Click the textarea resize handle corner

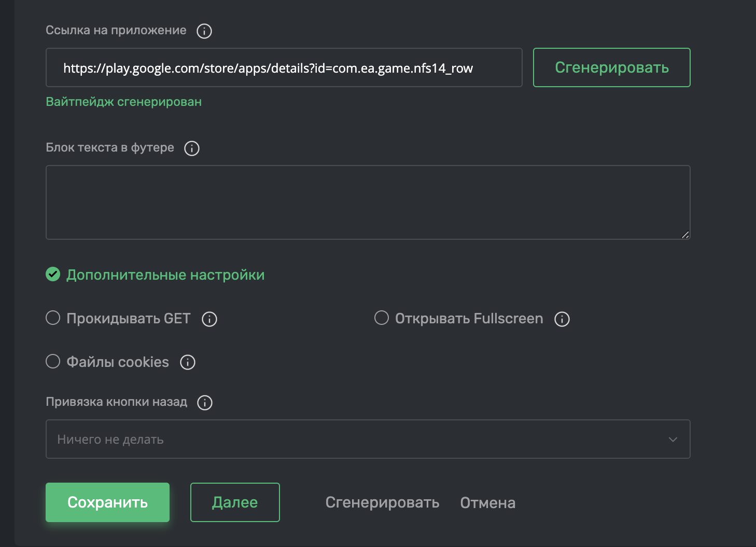tap(685, 235)
